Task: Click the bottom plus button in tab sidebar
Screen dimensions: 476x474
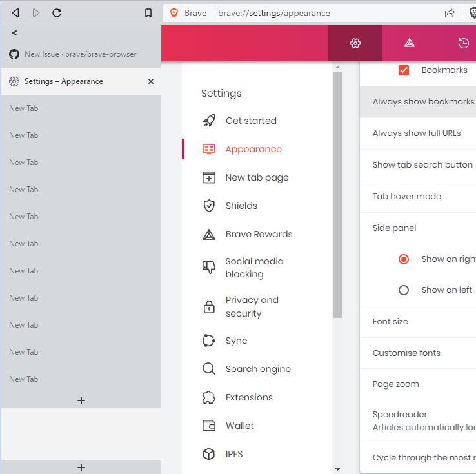Action: pos(81,468)
